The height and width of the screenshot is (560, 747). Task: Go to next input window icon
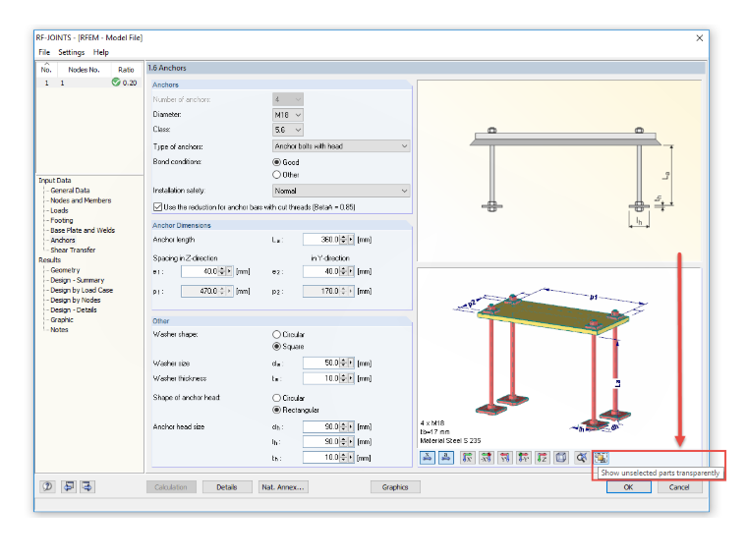click(x=87, y=486)
